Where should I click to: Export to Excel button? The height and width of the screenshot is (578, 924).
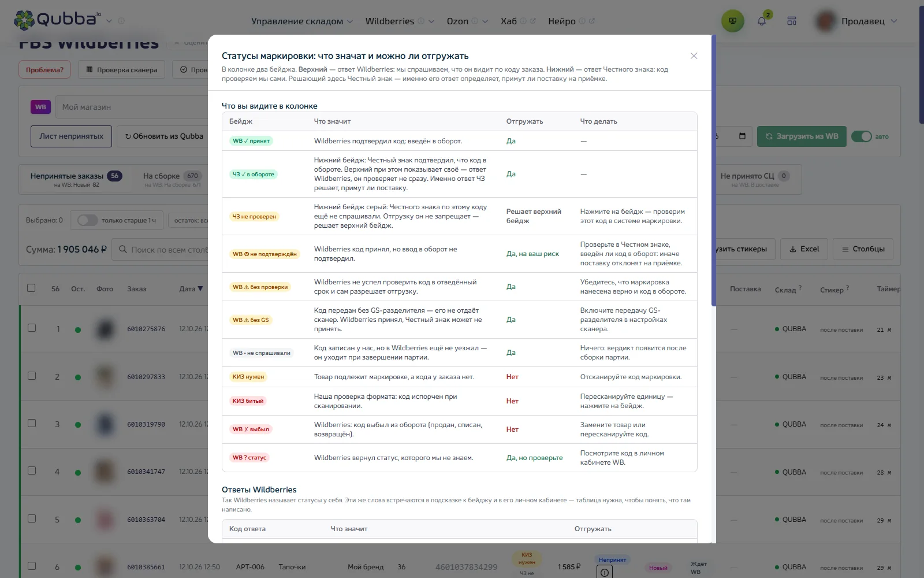pos(804,249)
